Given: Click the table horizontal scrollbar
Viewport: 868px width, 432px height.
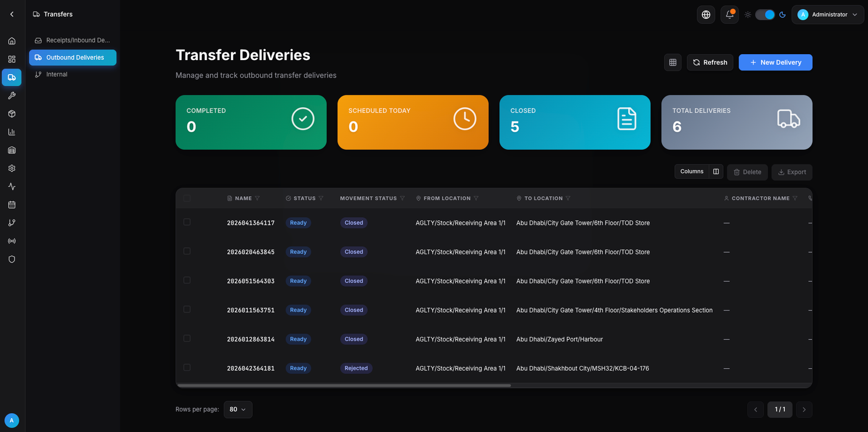Looking at the screenshot, I should click(344, 385).
